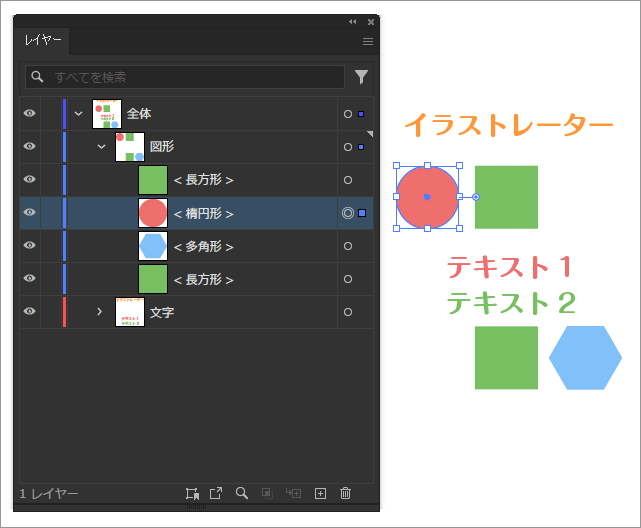This screenshot has height=528, width=641.
Task: Select the <長方形> label below 多角形
Action: pos(204,280)
